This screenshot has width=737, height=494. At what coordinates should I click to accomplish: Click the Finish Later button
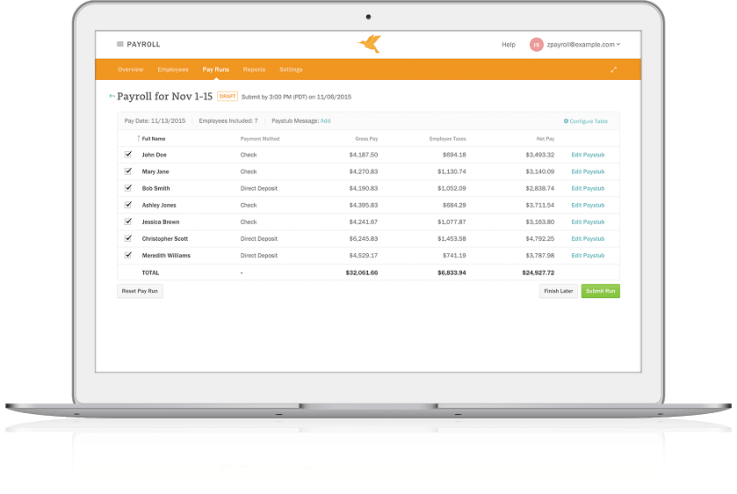558,291
